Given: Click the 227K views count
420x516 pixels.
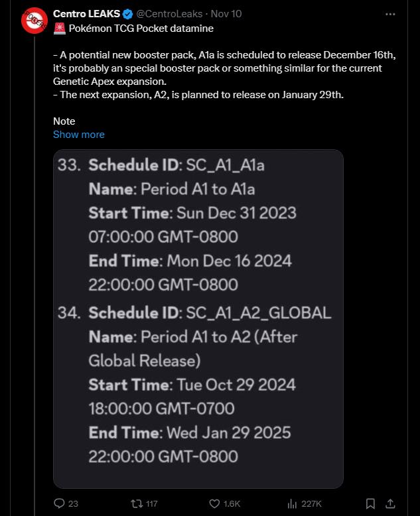Looking at the screenshot, I should 311,504.
